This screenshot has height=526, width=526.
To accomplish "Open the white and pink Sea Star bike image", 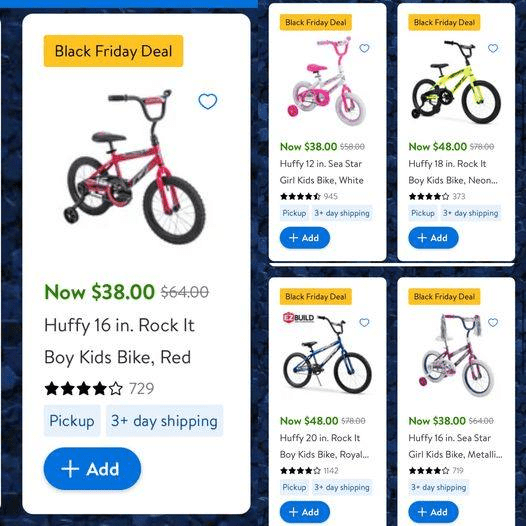I will [326, 81].
